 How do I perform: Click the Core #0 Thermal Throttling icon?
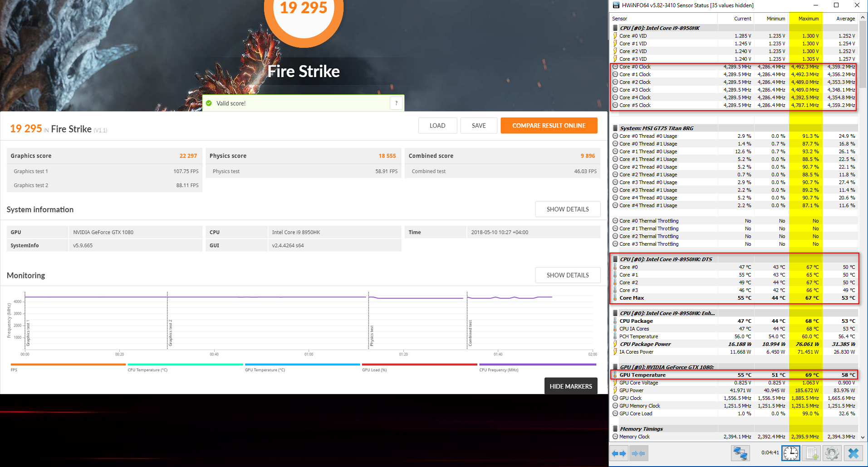pyautogui.click(x=615, y=221)
